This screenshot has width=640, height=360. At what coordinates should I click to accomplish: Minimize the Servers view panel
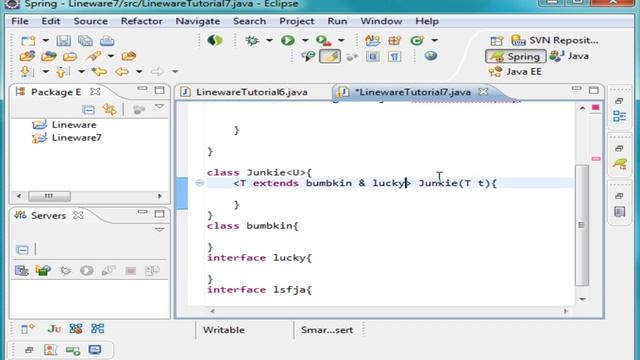coord(142,212)
